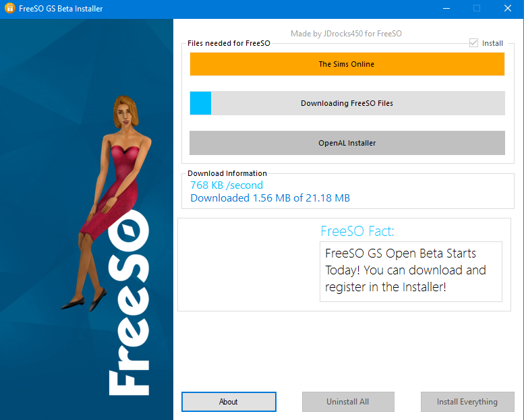Click the FreeSO Fact heading
The image size is (524, 420).
(x=357, y=231)
